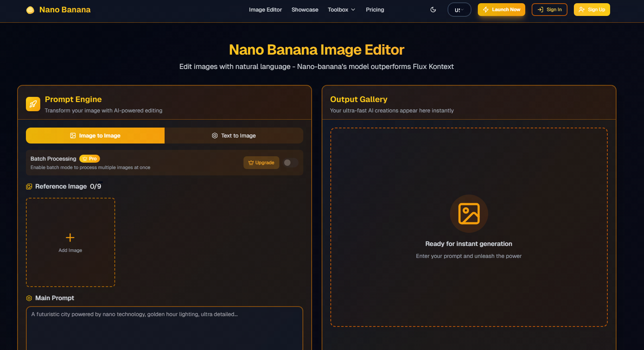The width and height of the screenshot is (644, 350).
Task: Click the Nano Banana logo icon
Action: pyautogui.click(x=30, y=10)
